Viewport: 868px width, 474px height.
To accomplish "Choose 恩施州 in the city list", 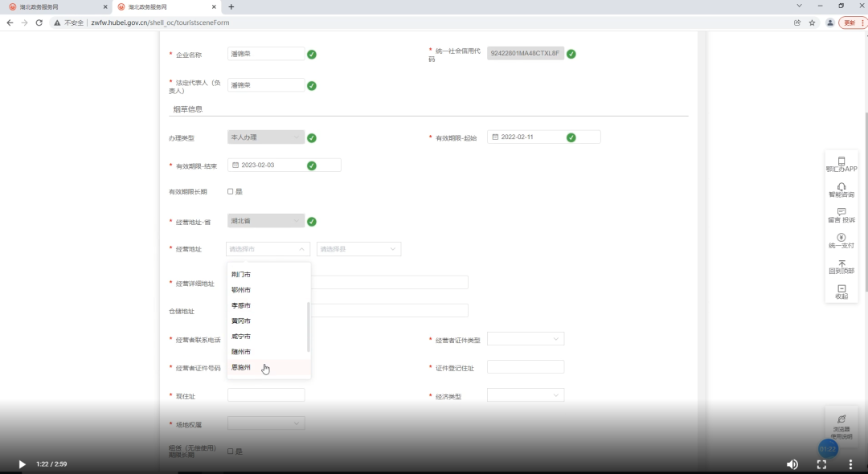I will click(x=269, y=367).
